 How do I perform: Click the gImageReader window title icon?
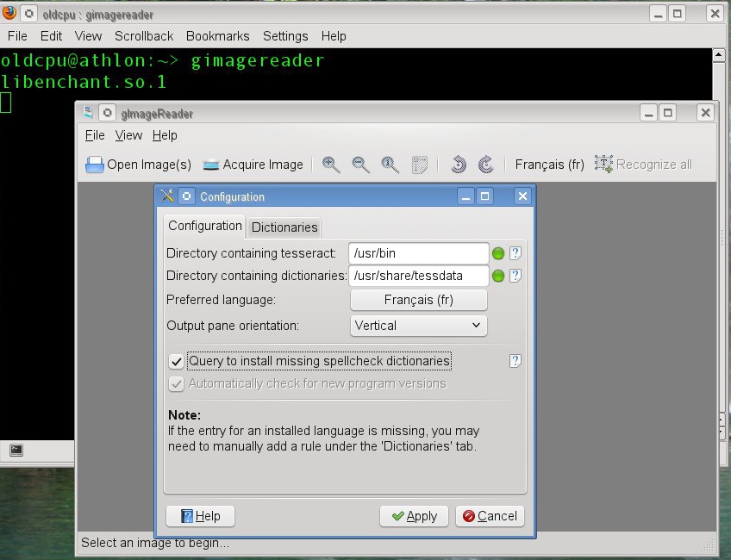(x=88, y=113)
